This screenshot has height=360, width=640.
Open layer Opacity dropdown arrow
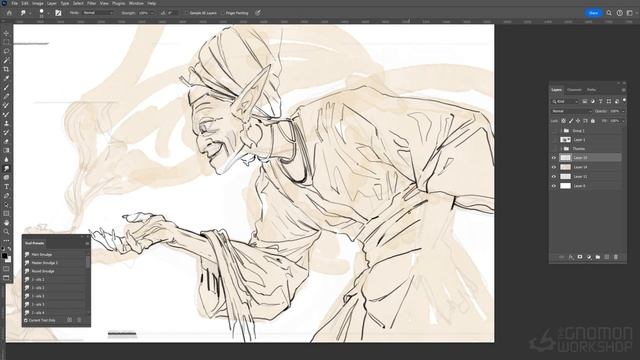tap(623, 111)
